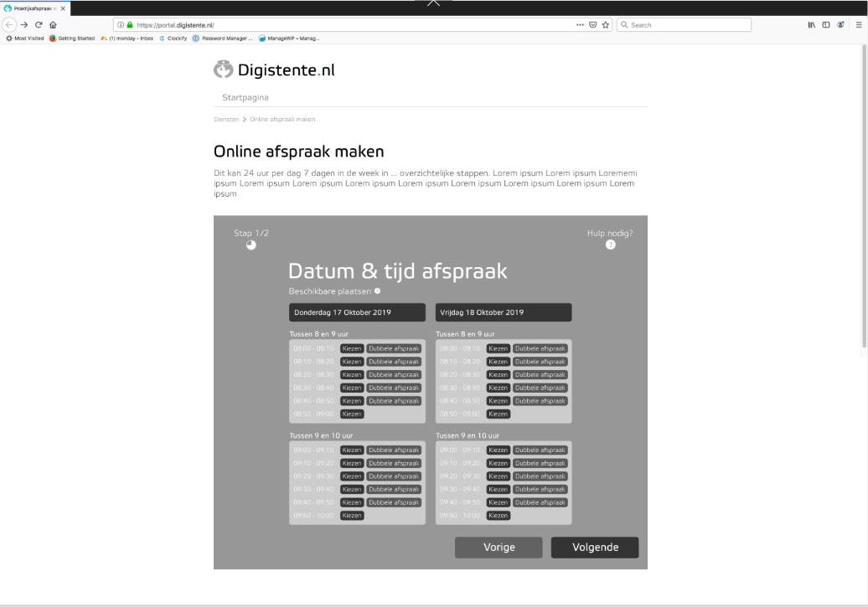Open the browser library icon
This screenshot has width=868, height=607.
811,25
